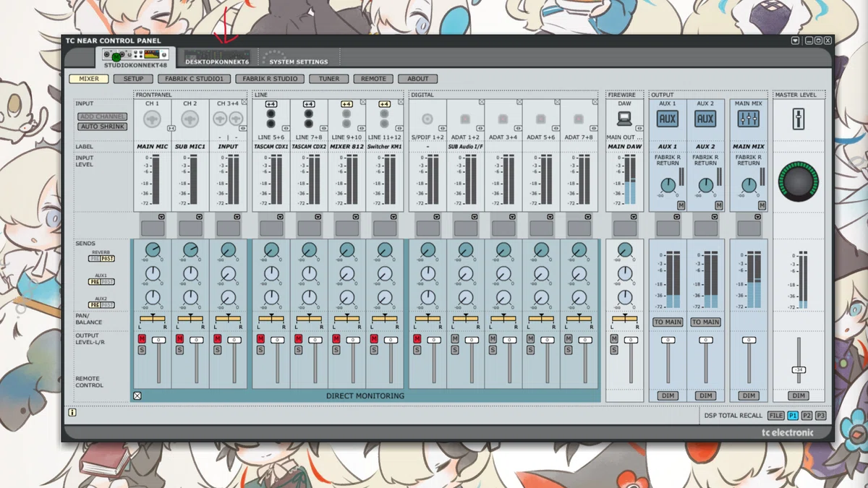
Task: Toggle Reverb send PRE/POST switch
Action: tap(102, 258)
